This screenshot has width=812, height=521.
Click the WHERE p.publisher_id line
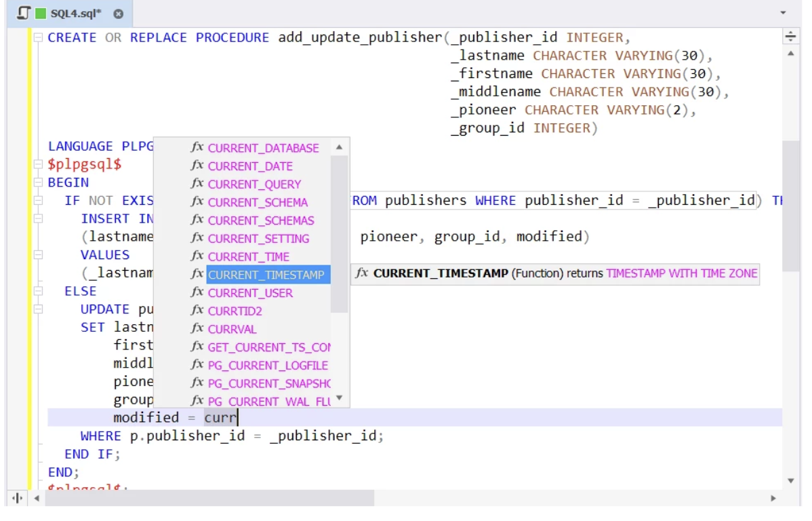pos(232,436)
